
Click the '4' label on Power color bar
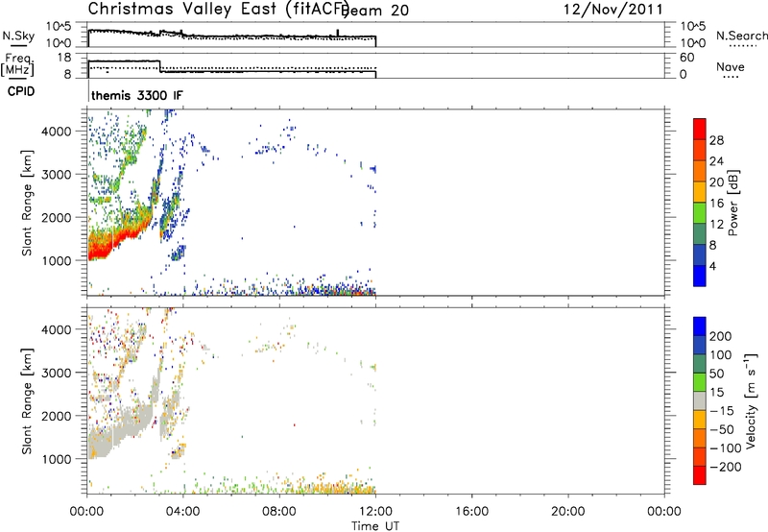click(712, 266)
